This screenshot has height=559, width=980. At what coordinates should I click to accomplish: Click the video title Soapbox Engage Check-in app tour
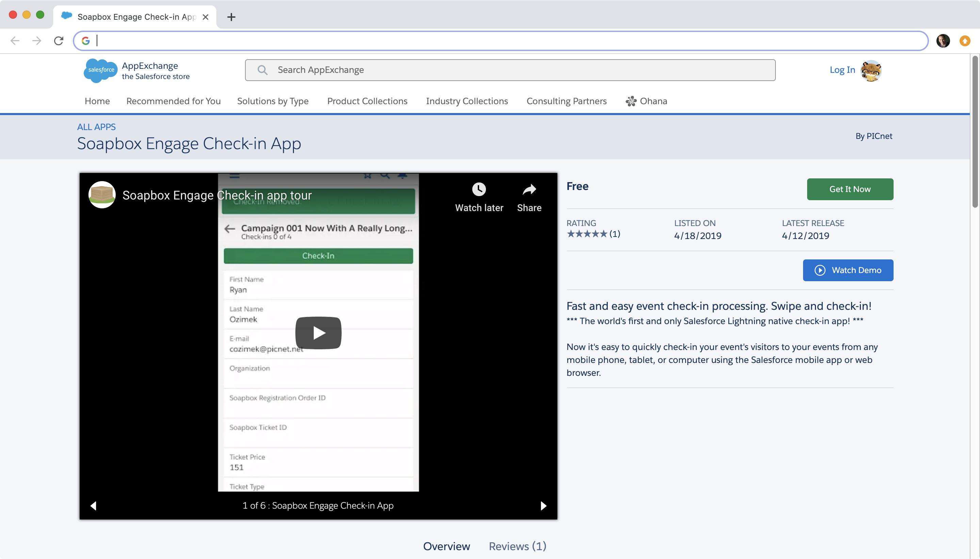(217, 195)
